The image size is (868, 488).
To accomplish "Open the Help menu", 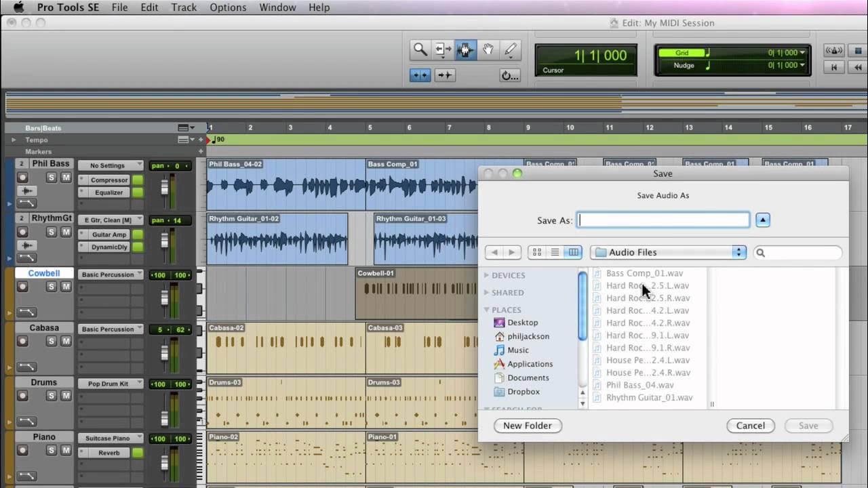I will (319, 7).
